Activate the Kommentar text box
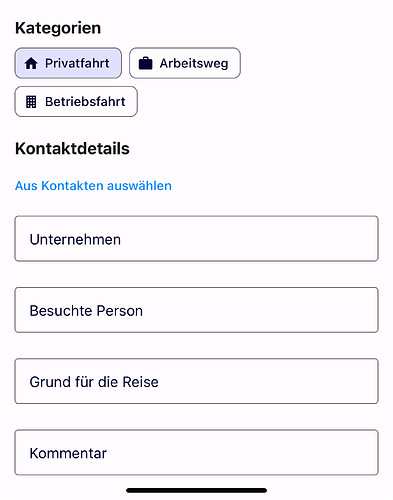The image size is (393, 500). pos(196,452)
